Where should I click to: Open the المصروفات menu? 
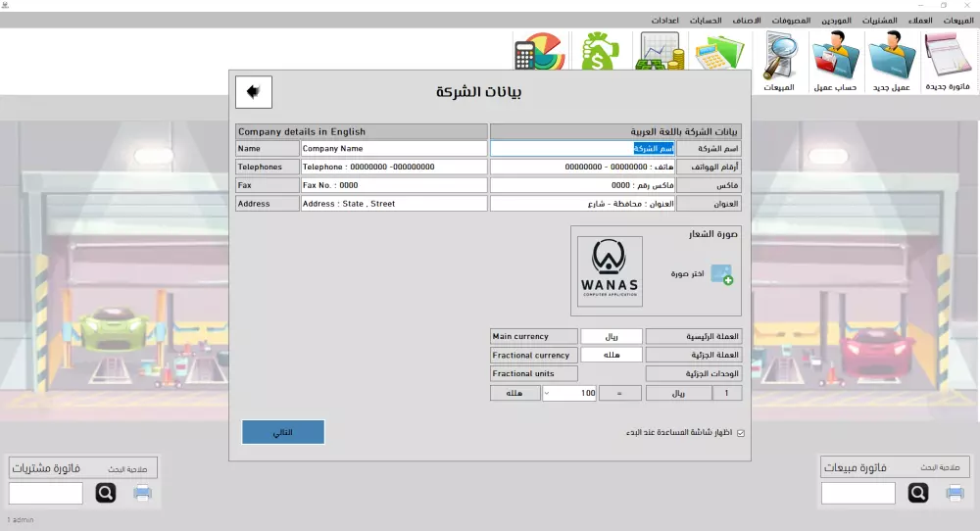click(791, 21)
